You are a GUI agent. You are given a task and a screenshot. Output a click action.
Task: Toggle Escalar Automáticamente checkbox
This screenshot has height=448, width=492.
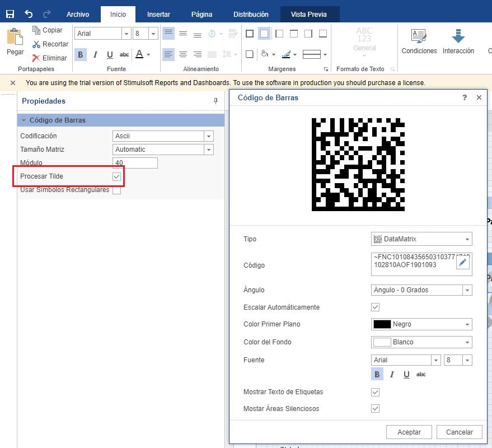point(375,307)
